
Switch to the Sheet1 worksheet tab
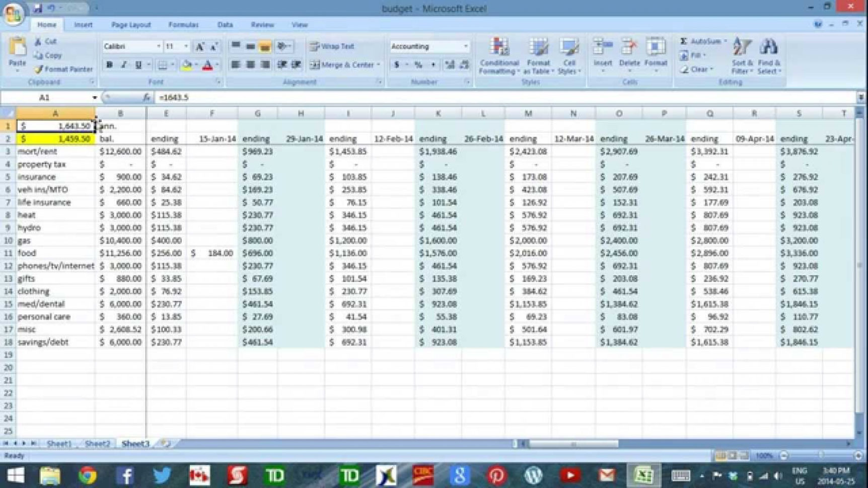click(59, 444)
